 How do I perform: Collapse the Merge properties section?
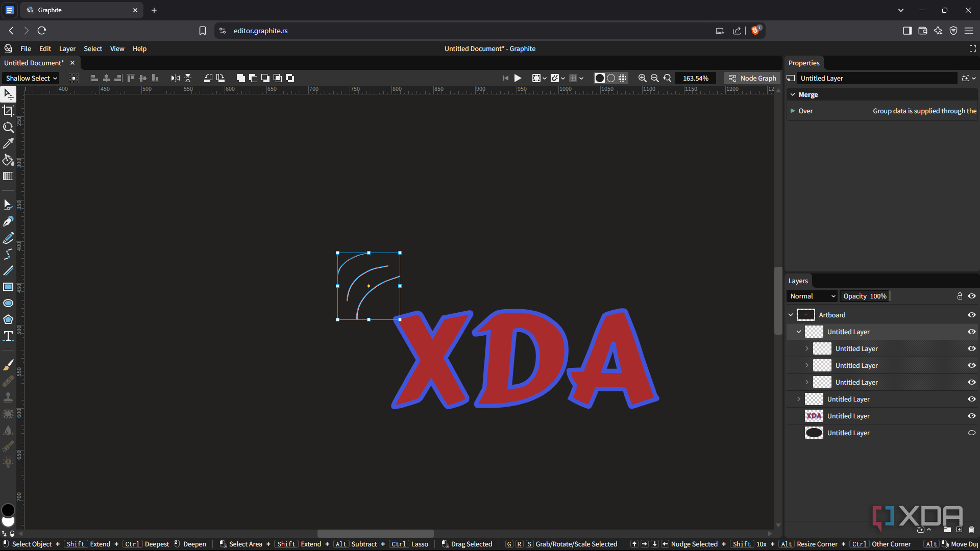[x=793, y=94]
